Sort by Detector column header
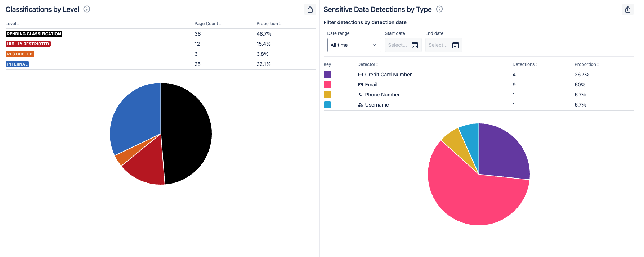644x257 pixels. pos(367,64)
